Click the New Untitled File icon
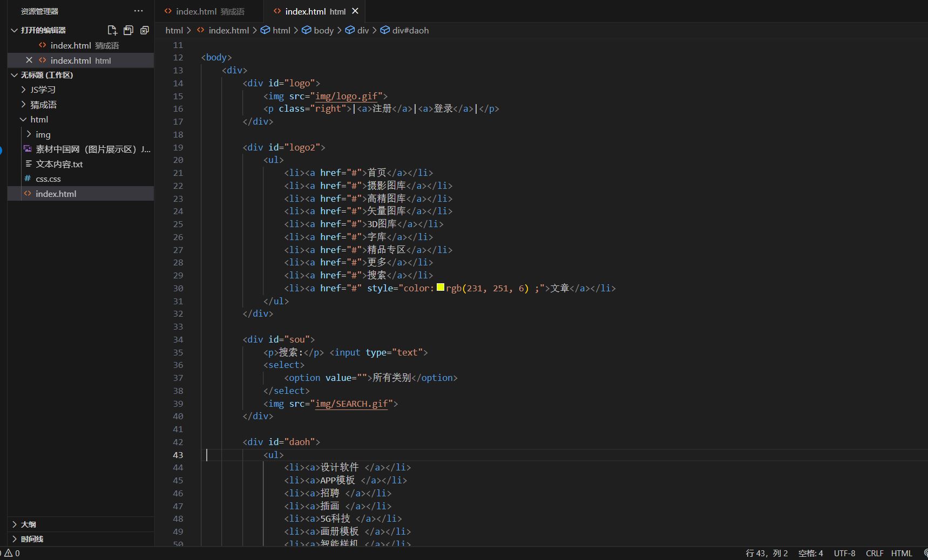 coord(112,30)
